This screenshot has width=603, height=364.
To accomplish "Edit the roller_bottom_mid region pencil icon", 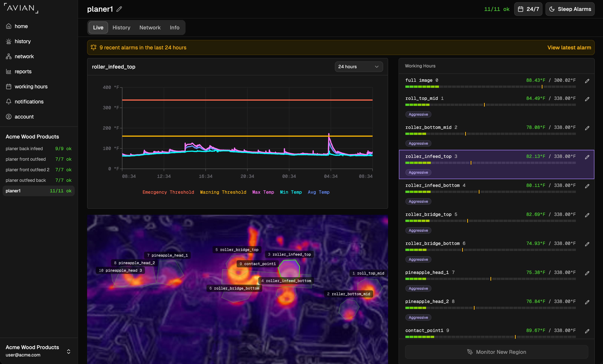I will coord(587,128).
